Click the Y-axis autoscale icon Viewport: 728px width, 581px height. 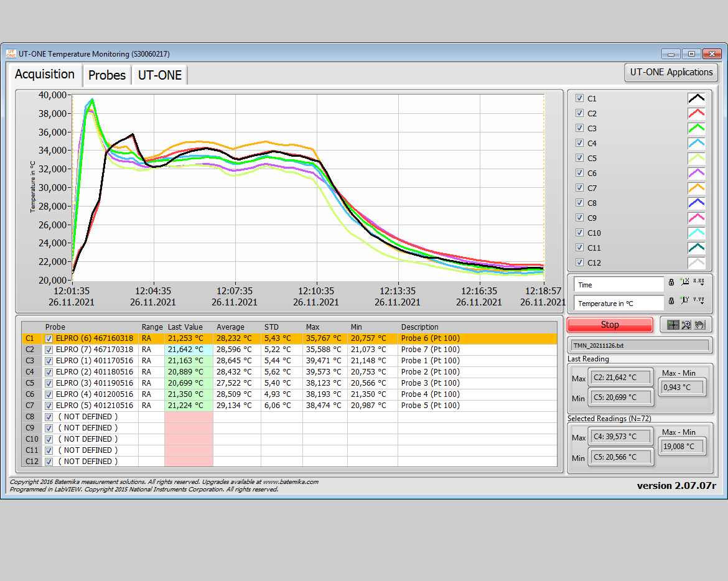click(685, 300)
